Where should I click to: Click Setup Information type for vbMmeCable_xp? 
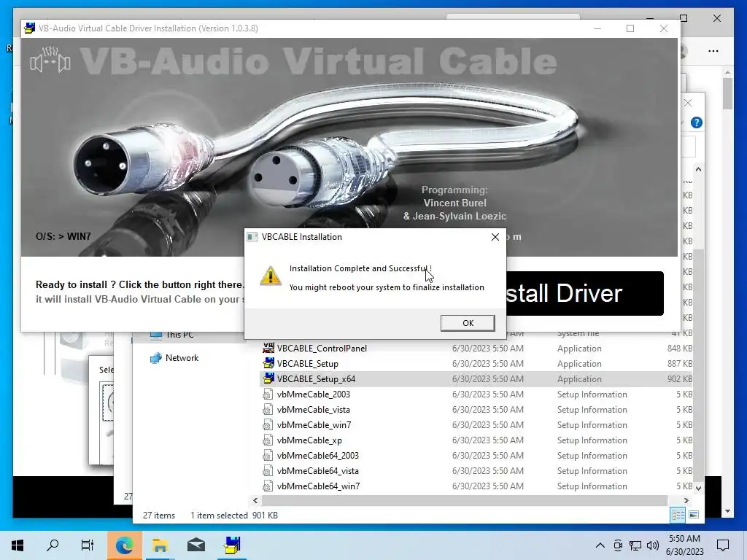pyautogui.click(x=592, y=440)
